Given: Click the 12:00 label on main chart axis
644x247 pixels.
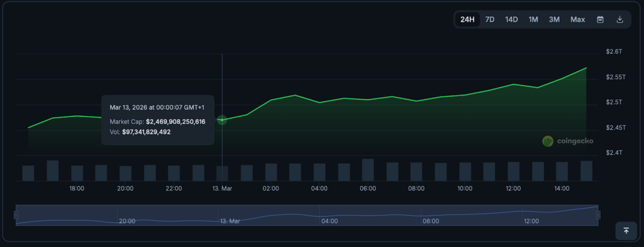Looking at the screenshot, I should [513, 188].
